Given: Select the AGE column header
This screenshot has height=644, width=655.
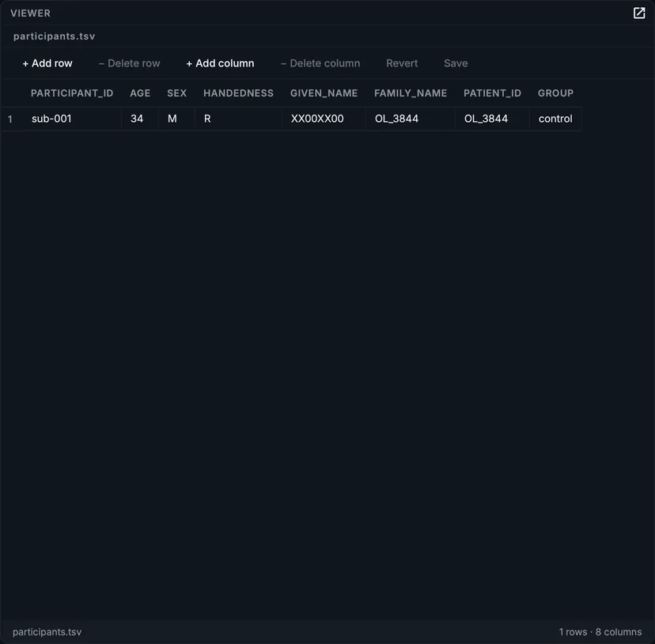Looking at the screenshot, I should [140, 93].
